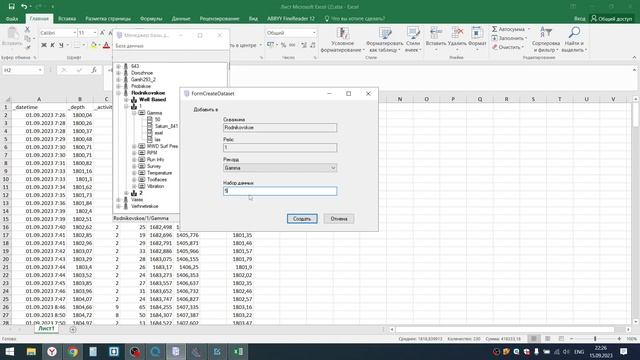Select the Run Info tree item
This screenshot has width=640, height=360.
click(155, 160)
